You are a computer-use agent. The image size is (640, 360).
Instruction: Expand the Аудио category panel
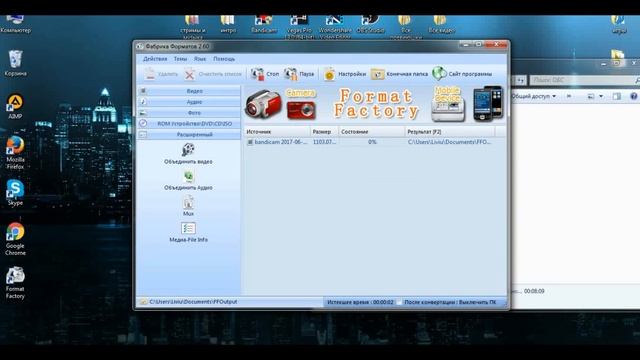[189, 102]
